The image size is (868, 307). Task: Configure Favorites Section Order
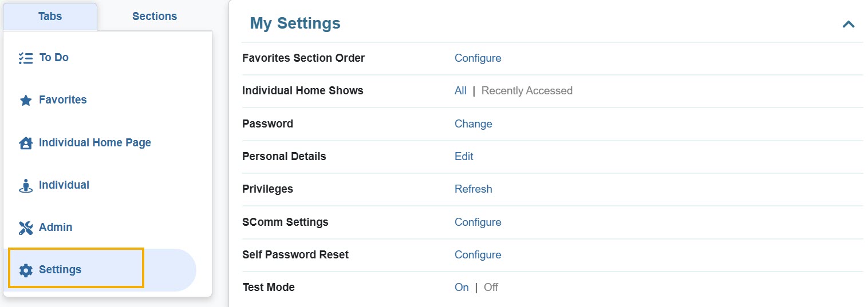478,58
